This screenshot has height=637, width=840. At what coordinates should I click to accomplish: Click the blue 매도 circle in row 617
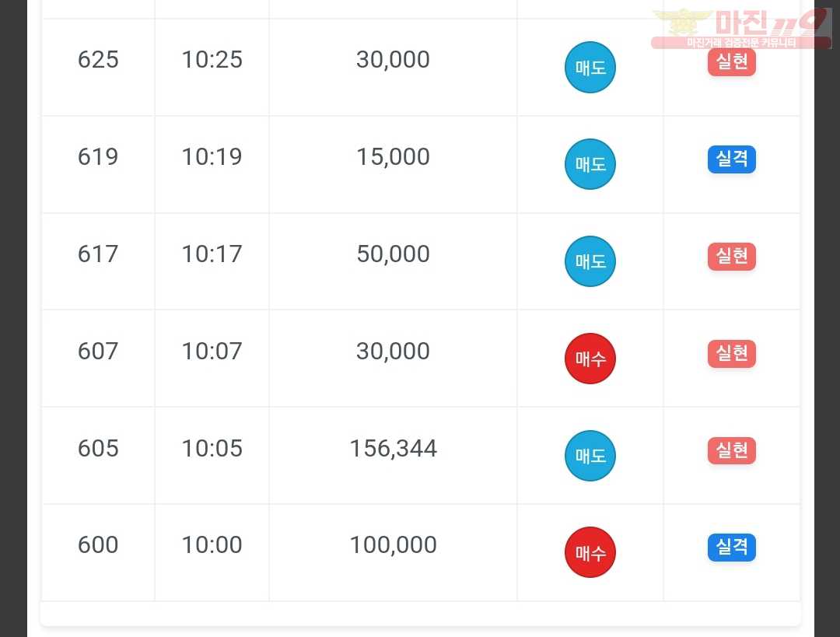(x=590, y=261)
